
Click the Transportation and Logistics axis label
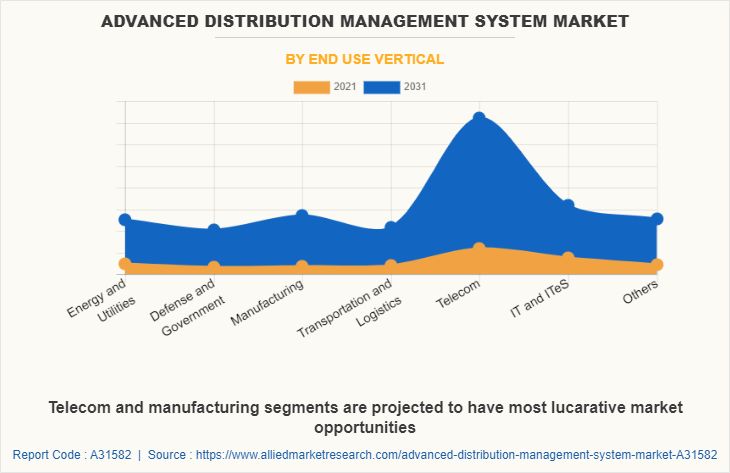[350, 308]
